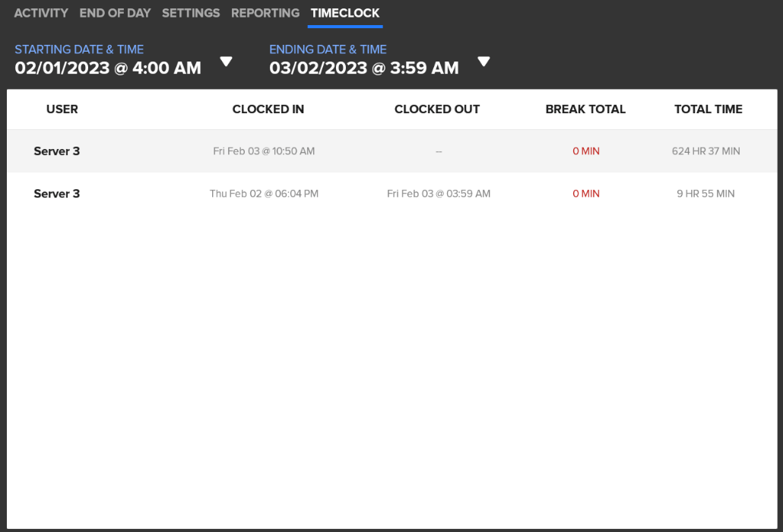
Task: Click the Clocked Out column header
Action: pos(437,109)
